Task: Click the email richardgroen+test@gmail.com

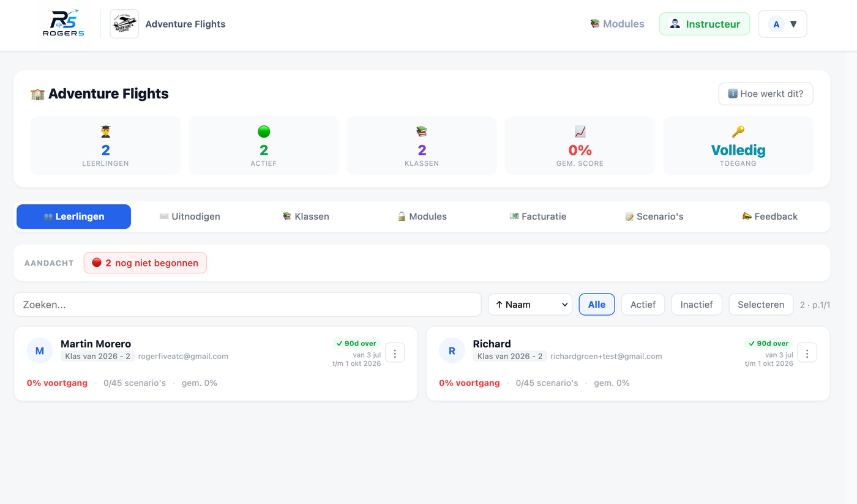Action: [606, 356]
